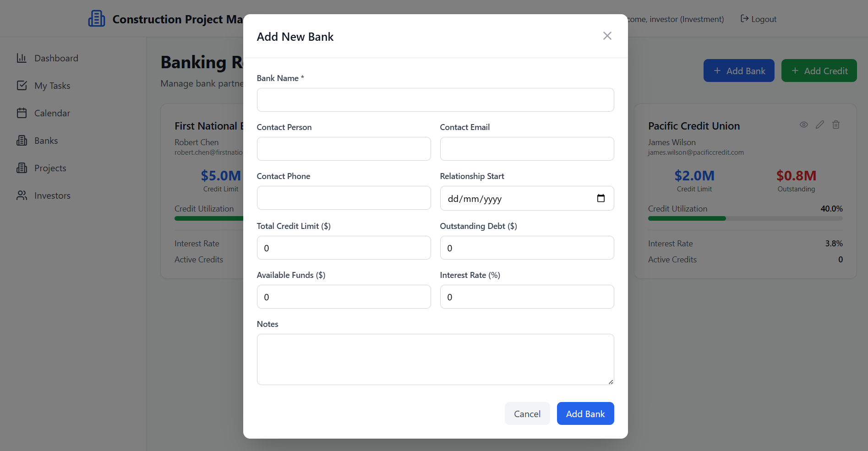Click the Dashboard chart icon in sidebar
Screen dimensions: 868x451
(x=22, y=58)
